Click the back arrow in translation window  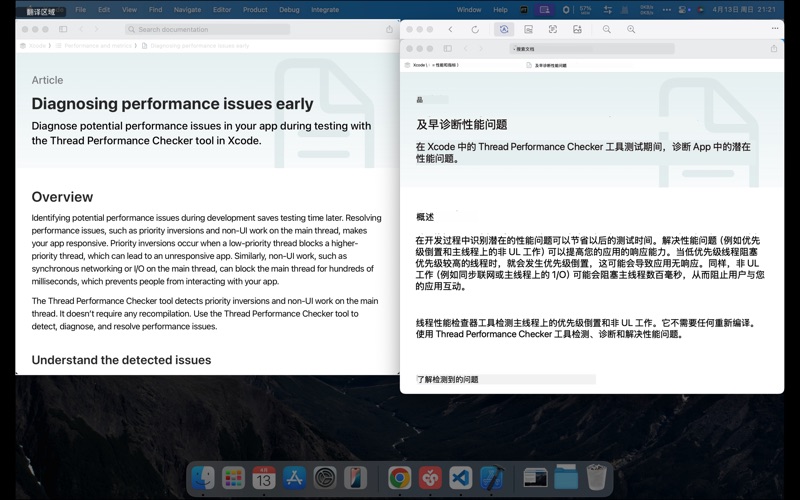(451, 30)
